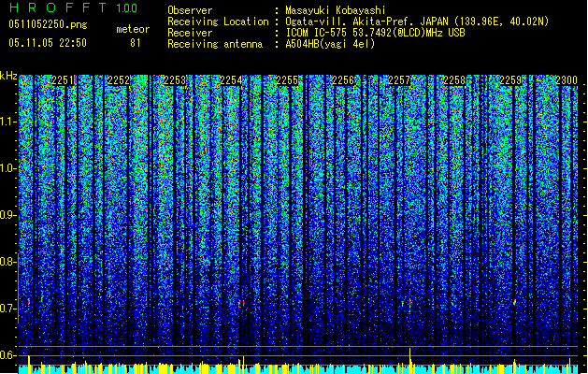Click the meteor label
This screenshot has height=374, width=588.
tap(133, 29)
